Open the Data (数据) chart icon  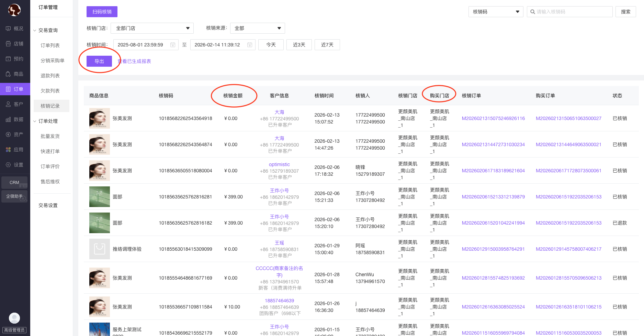point(8,119)
